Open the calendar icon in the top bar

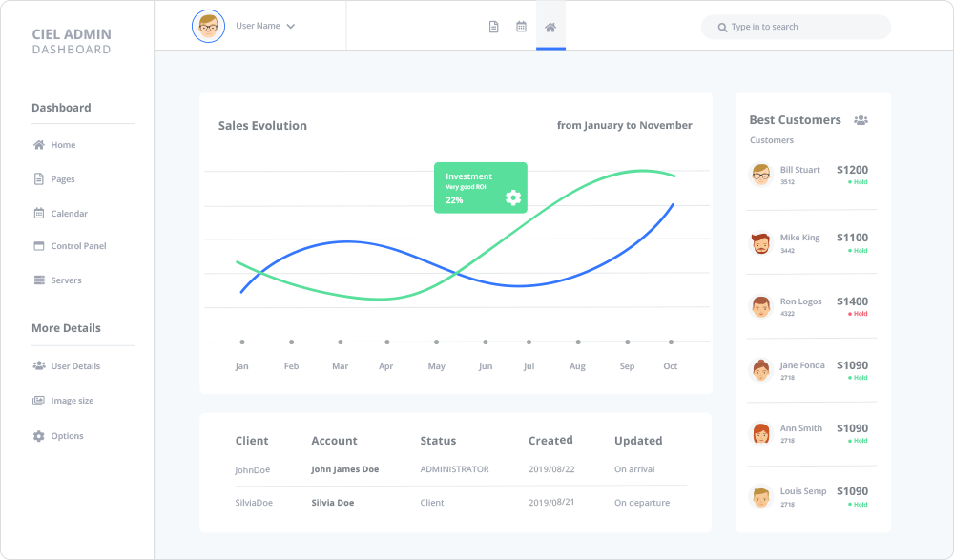pos(521,27)
